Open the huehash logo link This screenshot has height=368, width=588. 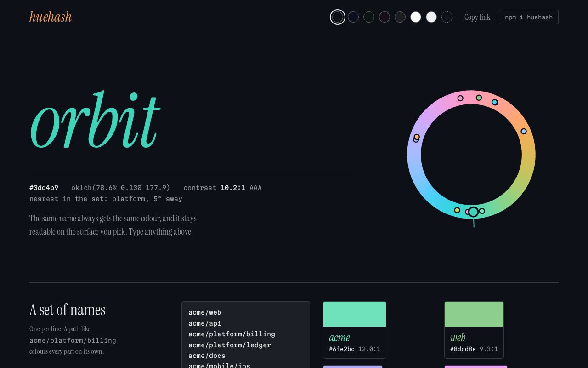(51, 17)
